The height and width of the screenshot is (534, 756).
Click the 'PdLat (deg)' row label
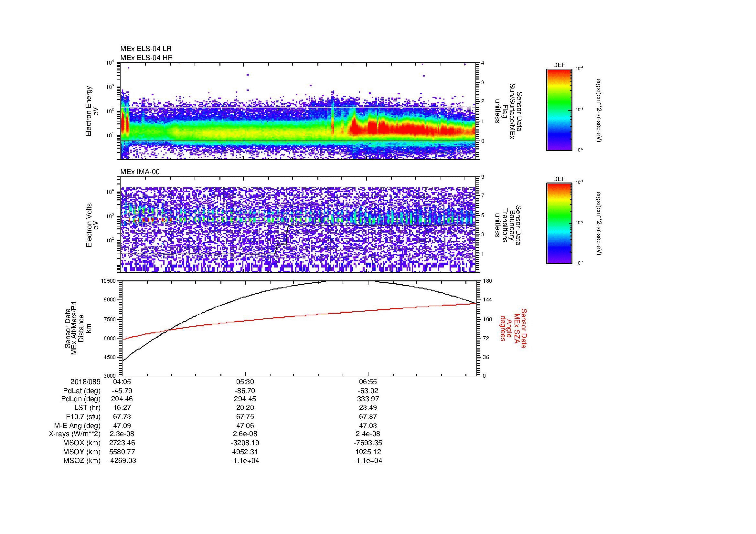point(82,391)
